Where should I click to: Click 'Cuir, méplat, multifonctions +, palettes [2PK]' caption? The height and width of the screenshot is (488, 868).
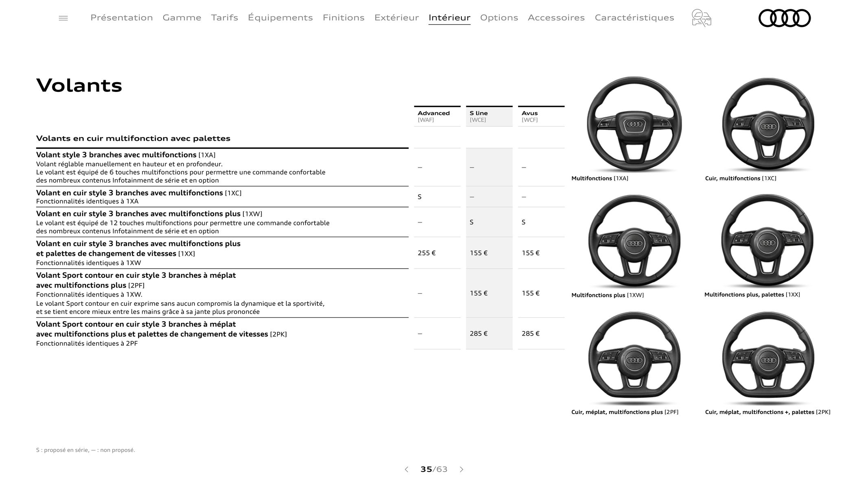(767, 412)
